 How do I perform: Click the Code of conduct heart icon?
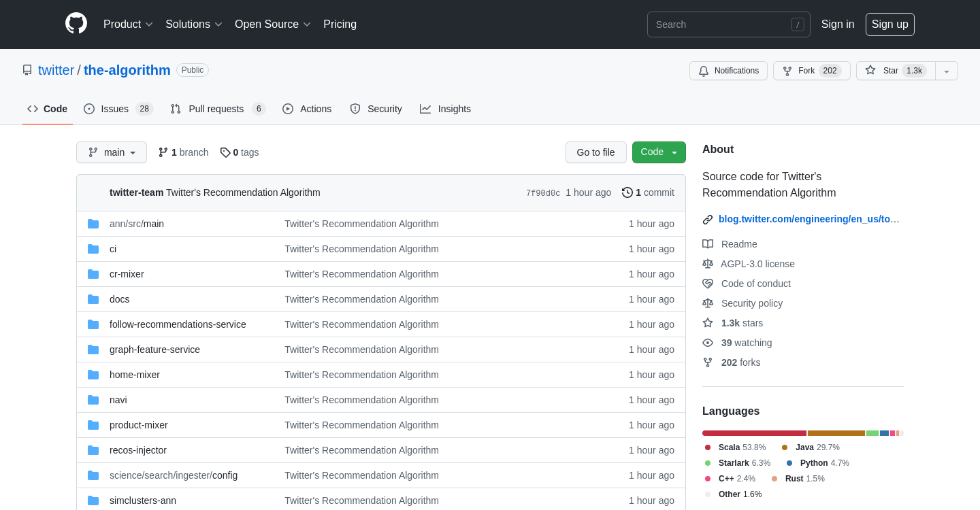tap(708, 284)
